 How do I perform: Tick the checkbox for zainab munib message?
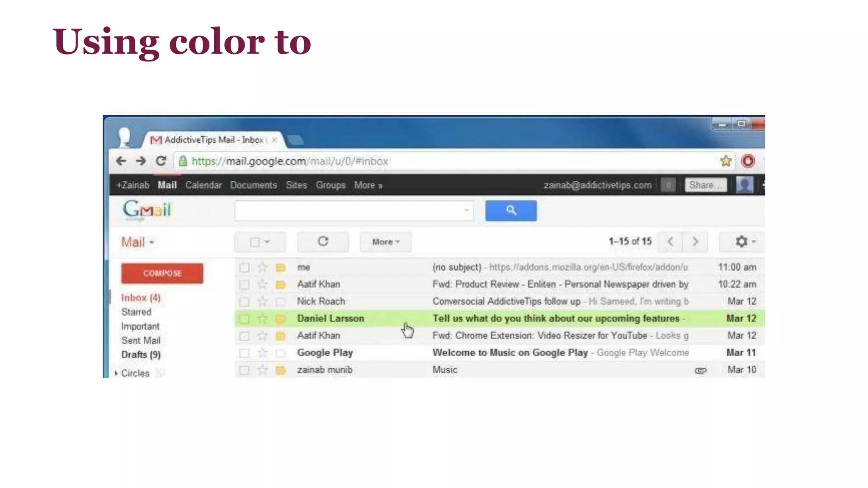coord(244,370)
